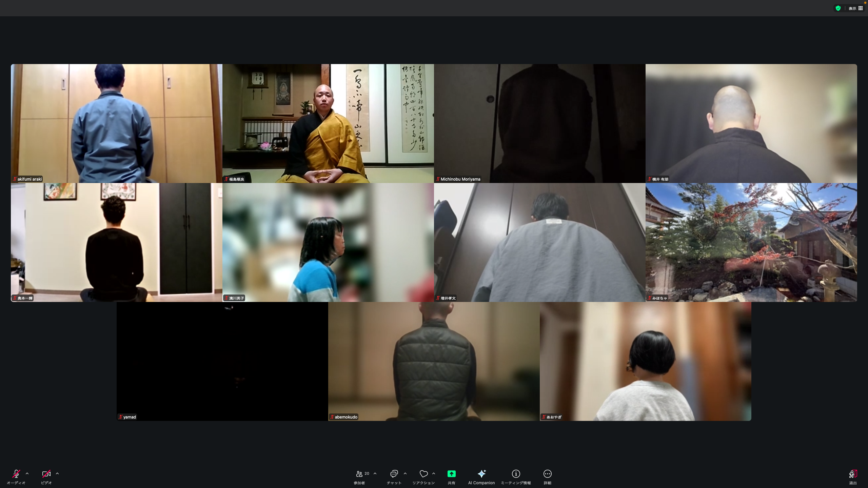This screenshot has height=488, width=868.
Task: Turn on the video camera
Action: click(x=46, y=474)
